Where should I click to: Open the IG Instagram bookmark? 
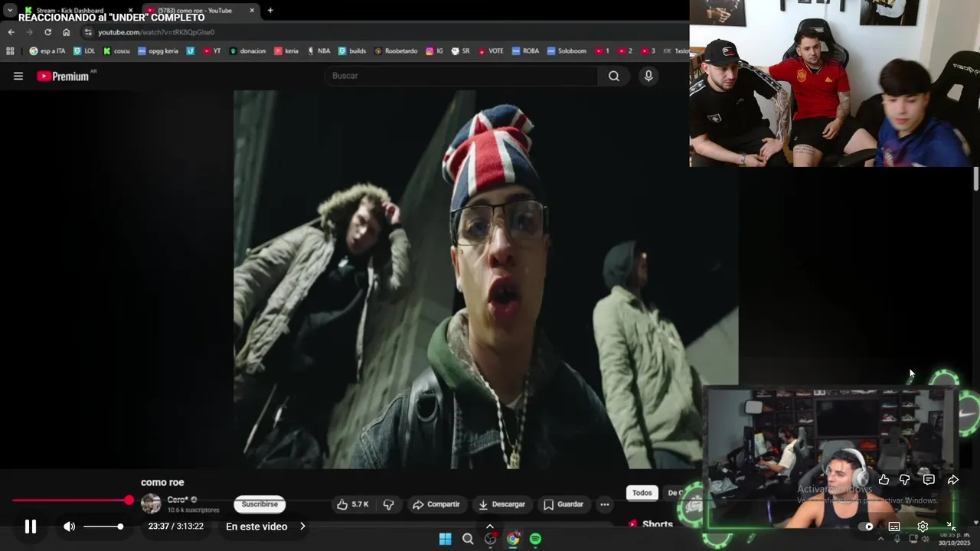pyautogui.click(x=435, y=51)
